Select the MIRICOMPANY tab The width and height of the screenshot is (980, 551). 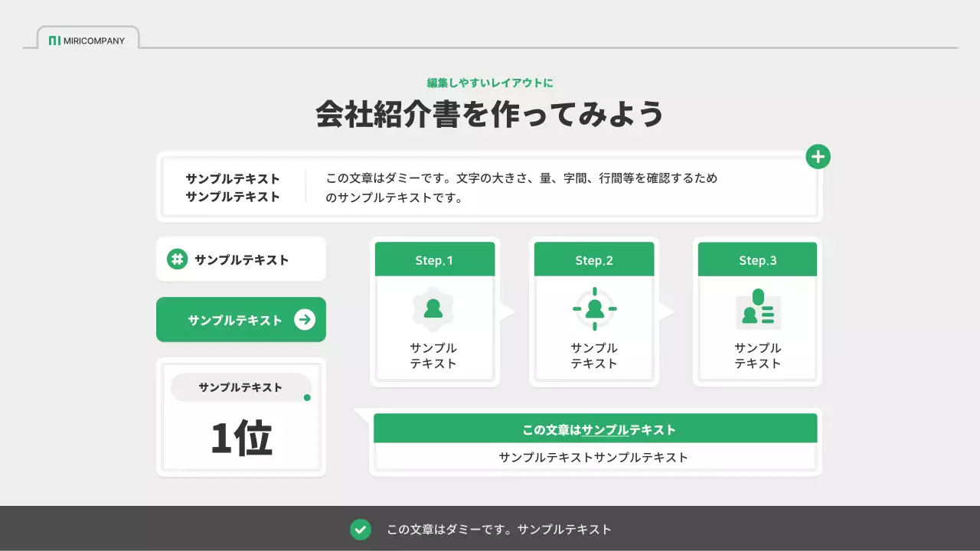[87, 38]
